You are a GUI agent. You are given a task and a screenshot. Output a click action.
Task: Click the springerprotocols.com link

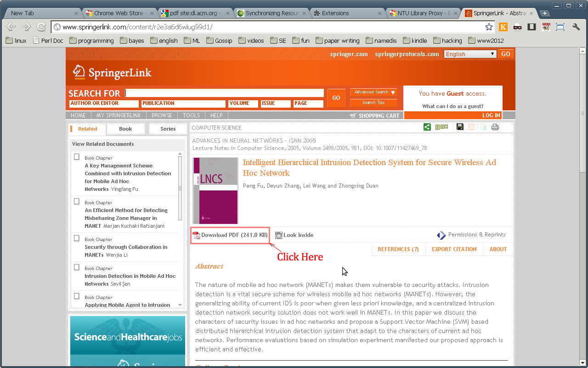point(407,54)
